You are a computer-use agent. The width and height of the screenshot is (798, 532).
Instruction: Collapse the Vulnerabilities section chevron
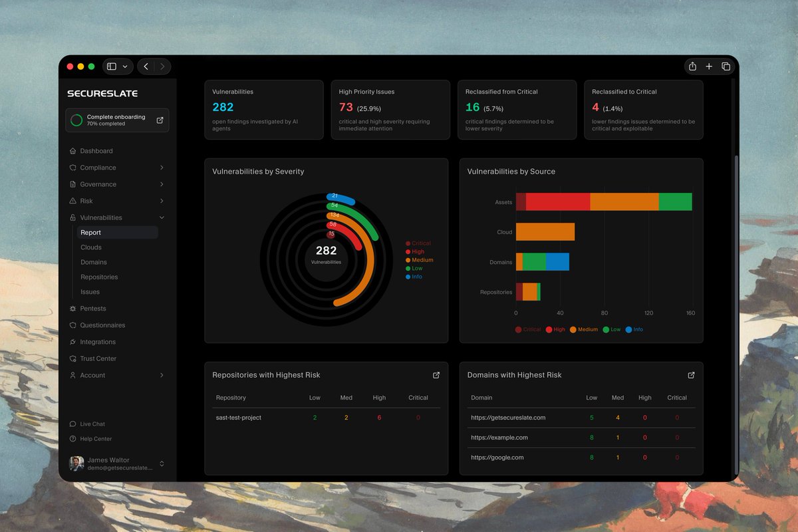[x=162, y=217]
